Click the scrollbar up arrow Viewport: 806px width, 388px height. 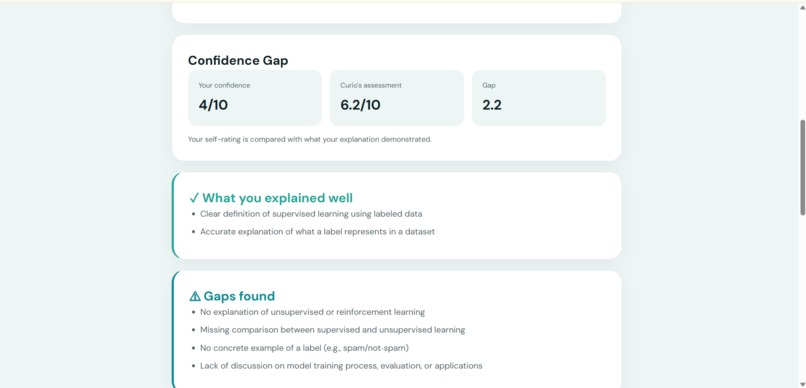(802, 7)
